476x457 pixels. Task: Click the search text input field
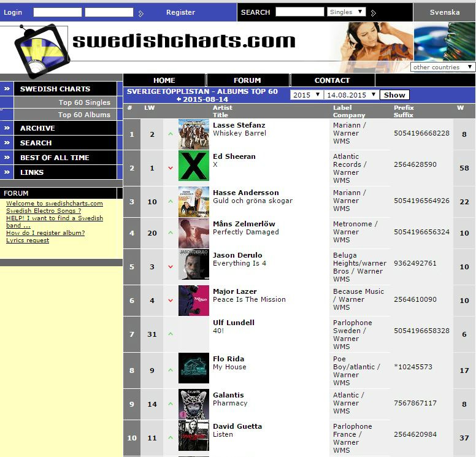pyautogui.click(x=299, y=12)
